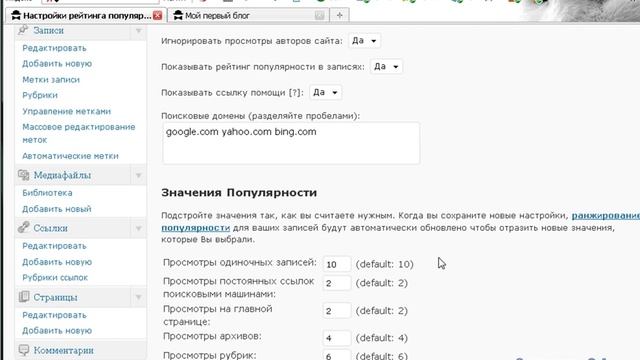Open Редактировать under Записи

[54, 48]
